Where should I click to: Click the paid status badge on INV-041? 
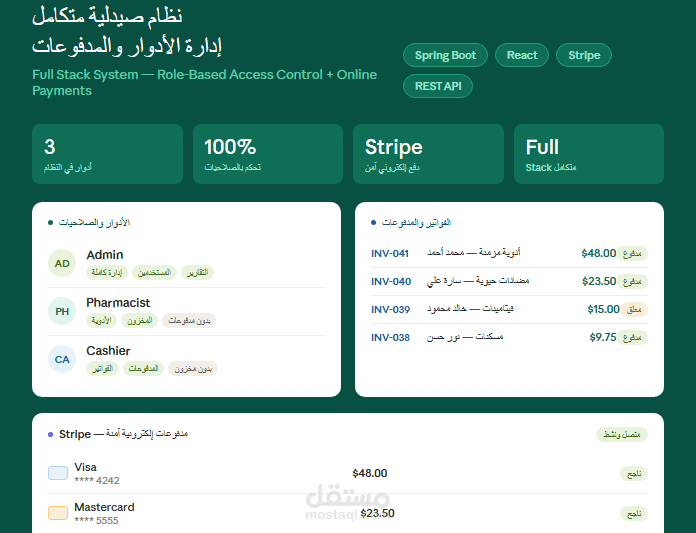coord(633,253)
